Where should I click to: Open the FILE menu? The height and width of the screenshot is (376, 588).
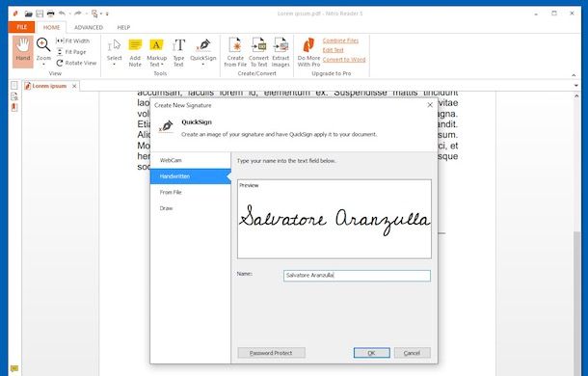[x=21, y=27]
